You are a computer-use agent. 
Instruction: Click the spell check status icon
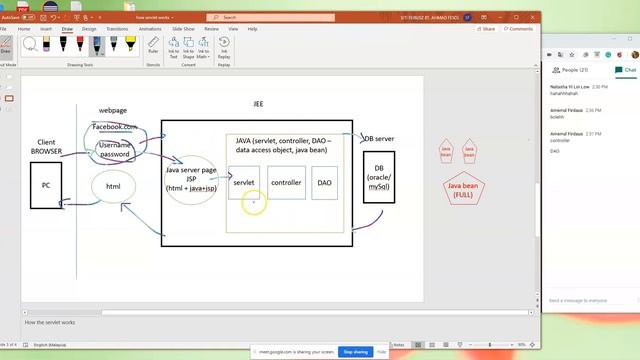[x=25, y=345]
